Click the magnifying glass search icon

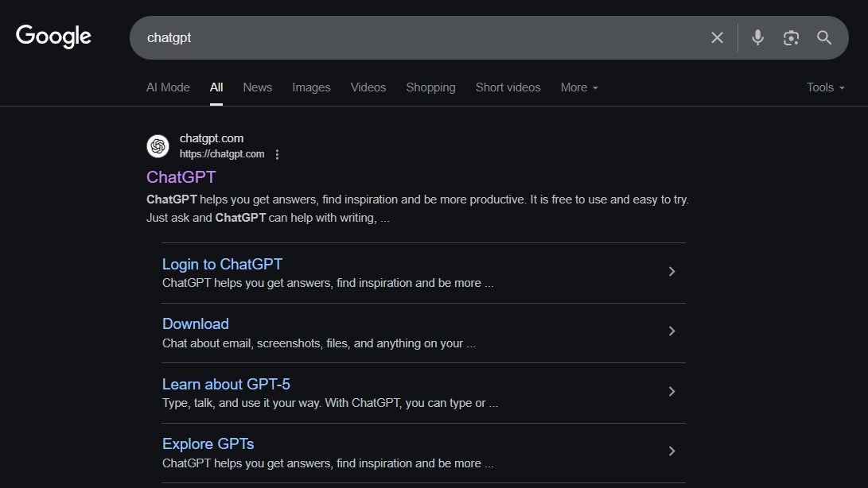coord(824,37)
